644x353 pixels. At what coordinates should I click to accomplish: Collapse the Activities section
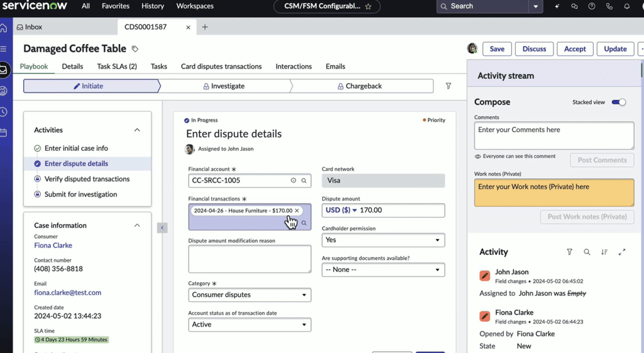point(137,130)
